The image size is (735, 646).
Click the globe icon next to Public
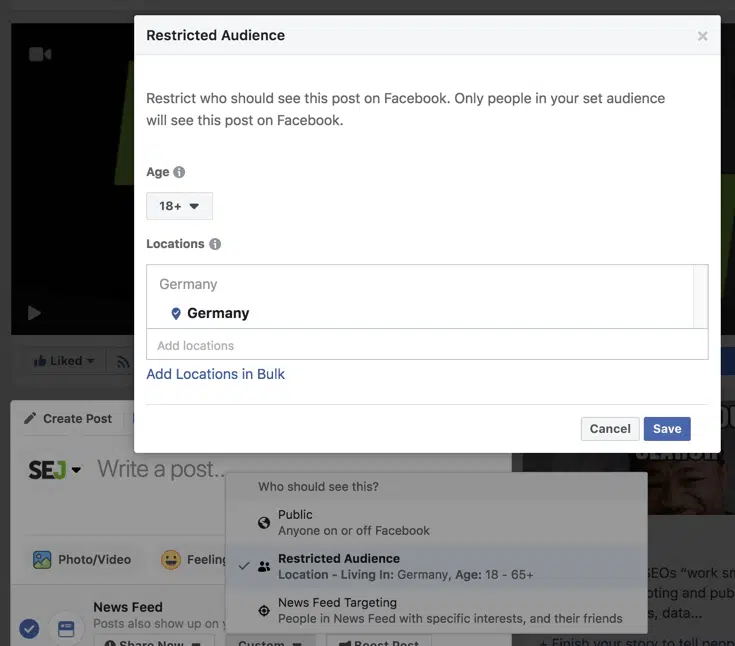click(x=264, y=522)
